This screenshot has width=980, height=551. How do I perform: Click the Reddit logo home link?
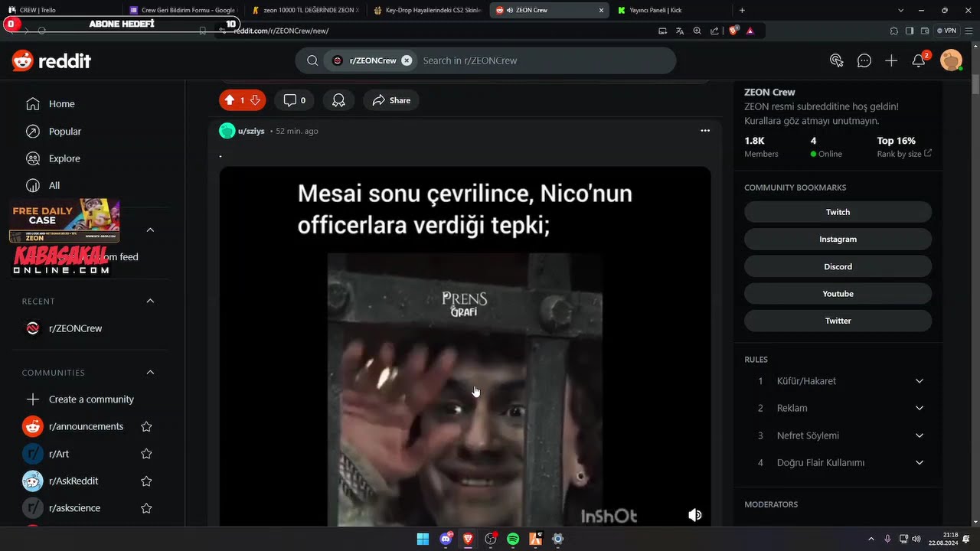pos(51,61)
